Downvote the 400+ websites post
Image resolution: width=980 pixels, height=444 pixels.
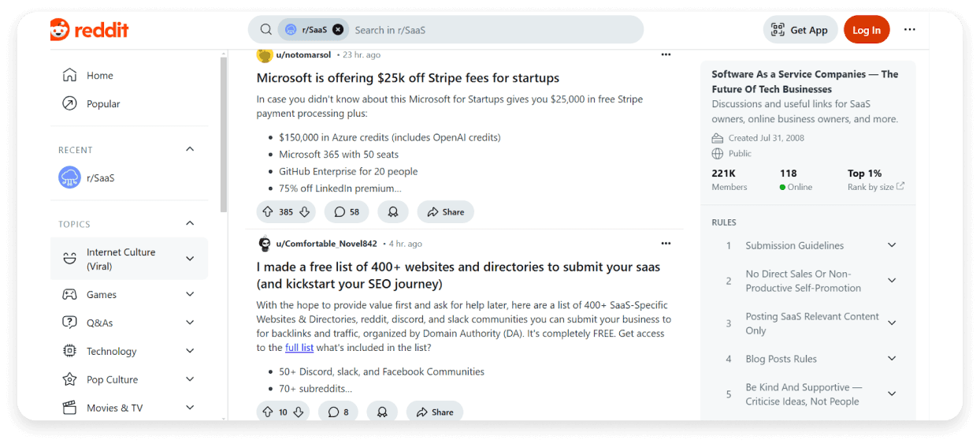pos(299,412)
